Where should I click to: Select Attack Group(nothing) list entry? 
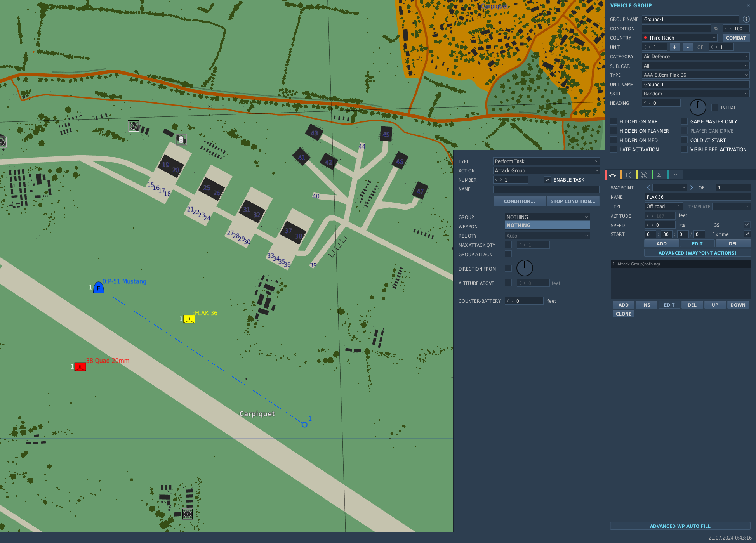coord(680,264)
